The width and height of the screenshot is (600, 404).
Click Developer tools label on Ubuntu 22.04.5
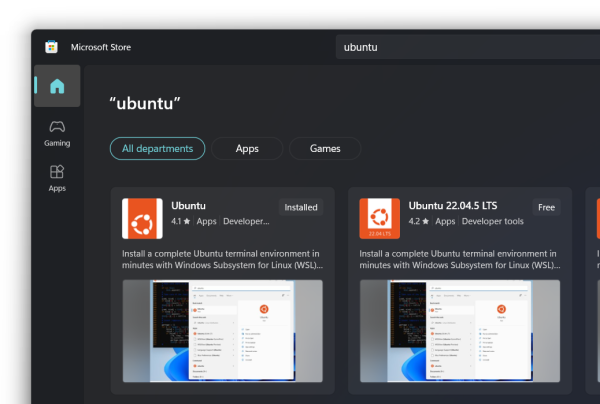[x=492, y=222]
